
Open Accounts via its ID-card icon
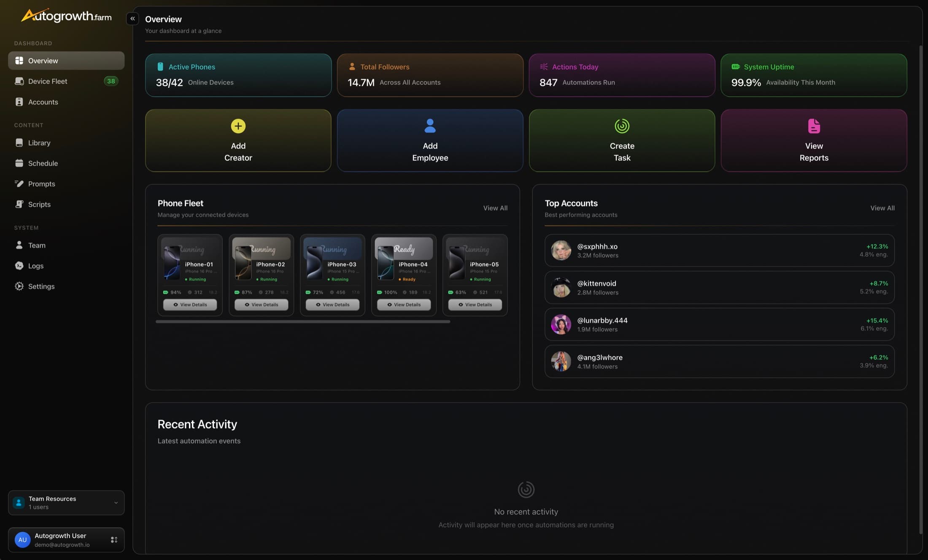[19, 102]
